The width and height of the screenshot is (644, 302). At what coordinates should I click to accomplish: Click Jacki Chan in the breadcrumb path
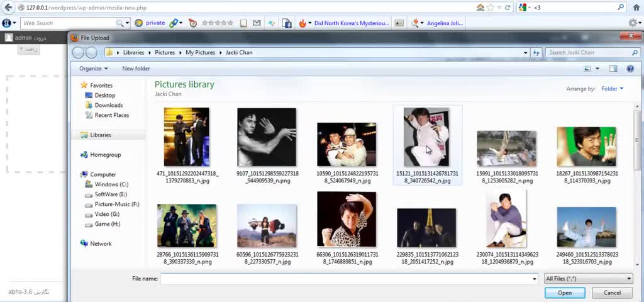pyautogui.click(x=239, y=53)
